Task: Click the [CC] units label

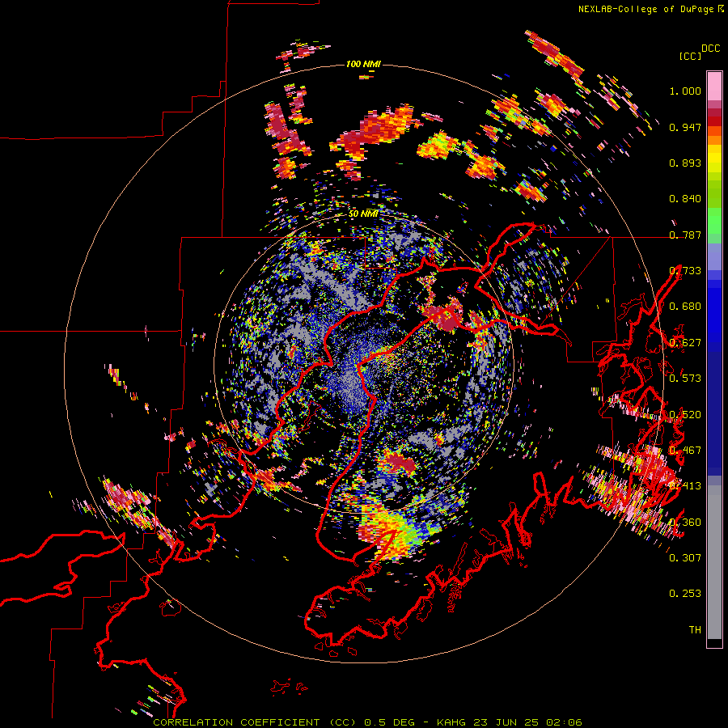Action: point(690,56)
